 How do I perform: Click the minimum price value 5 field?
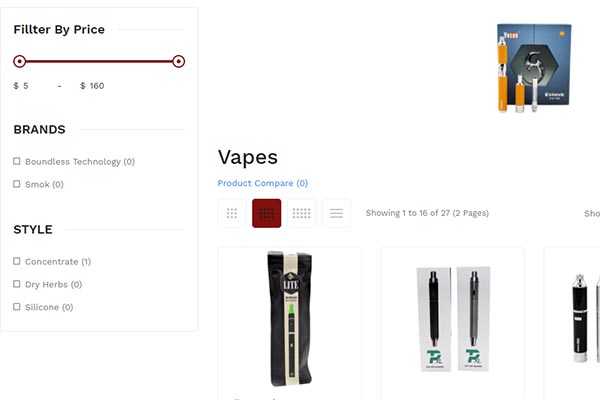(34, 86)
